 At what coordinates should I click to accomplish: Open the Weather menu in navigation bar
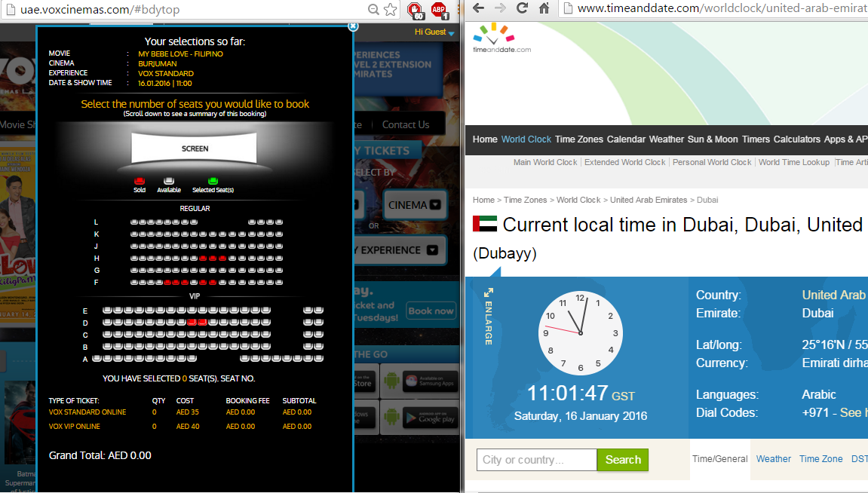pyautogui.click(x=667, y=139)
